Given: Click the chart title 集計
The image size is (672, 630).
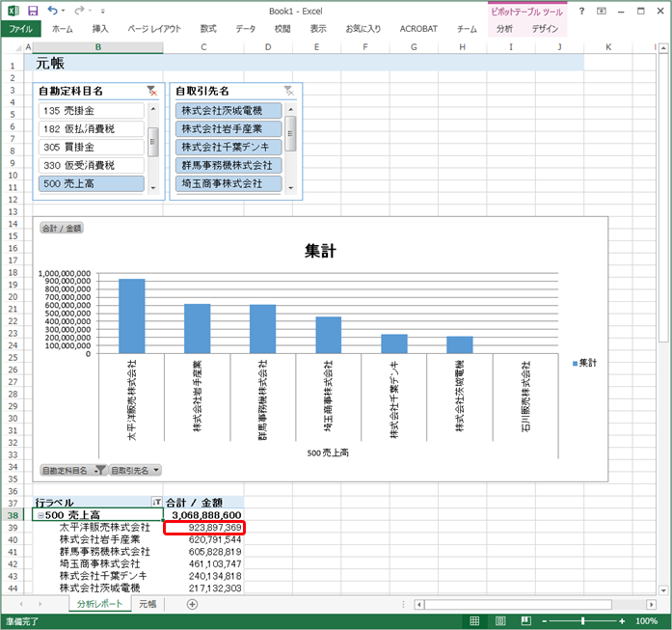Looking at the screenshot, I should (x=320, y=251).
